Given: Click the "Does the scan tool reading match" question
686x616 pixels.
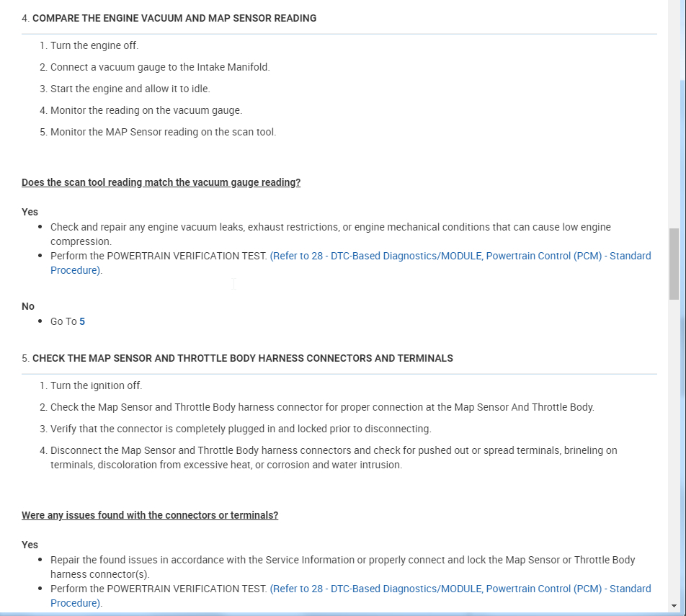Looking at the screenshot, I should click(161, 182).
